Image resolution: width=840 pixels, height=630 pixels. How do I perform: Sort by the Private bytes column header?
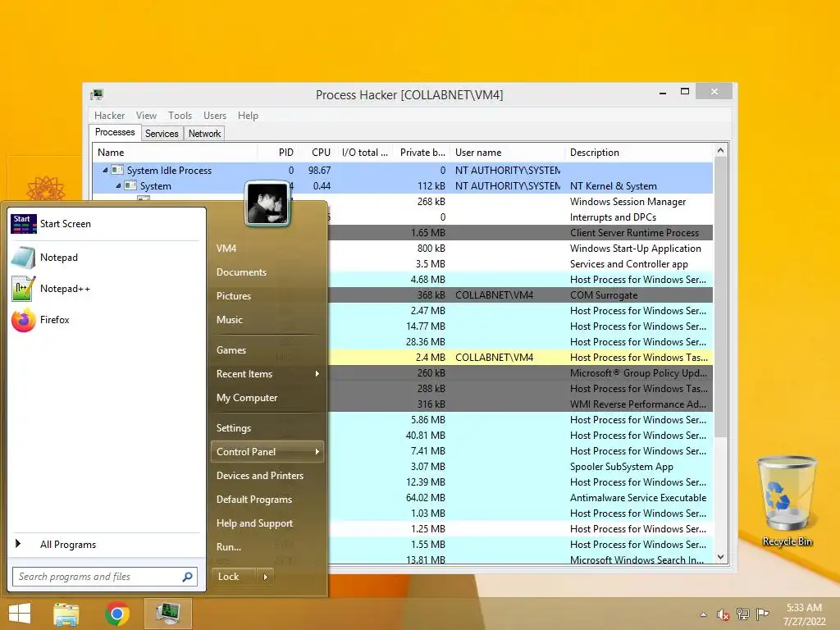422,153
